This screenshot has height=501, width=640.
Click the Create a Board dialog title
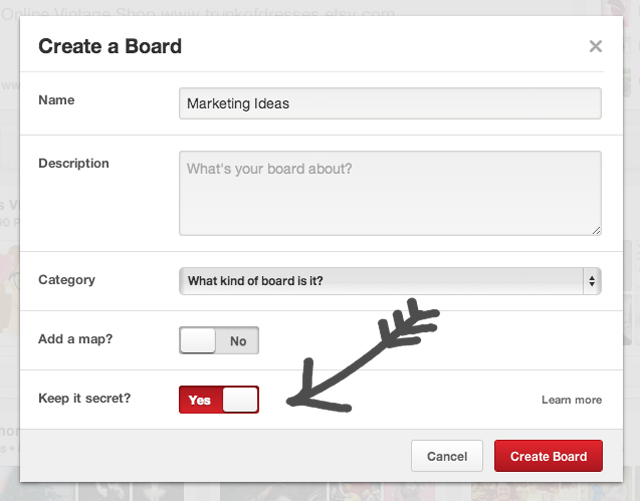(110, 46)
